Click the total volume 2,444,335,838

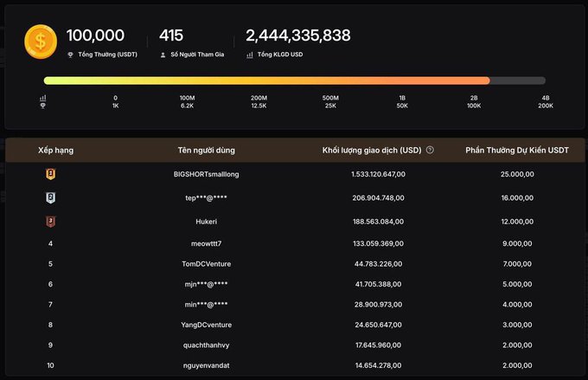point(298,35)
